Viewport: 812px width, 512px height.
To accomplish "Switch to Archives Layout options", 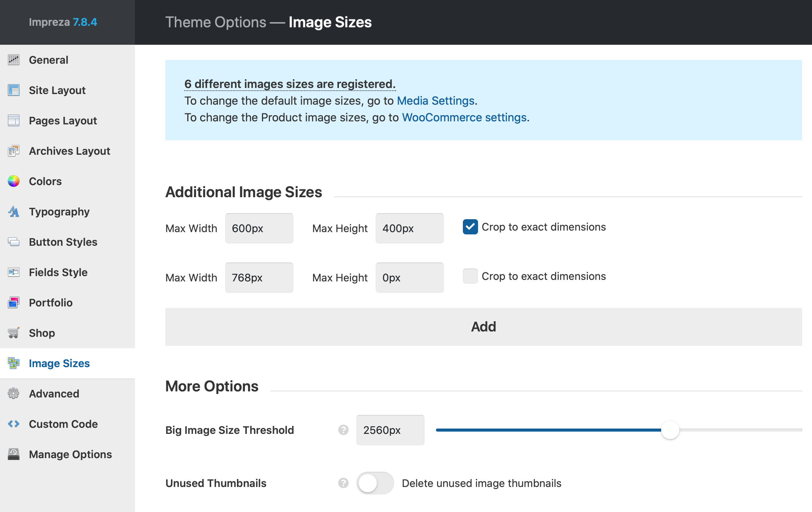I will pos(67,151).
